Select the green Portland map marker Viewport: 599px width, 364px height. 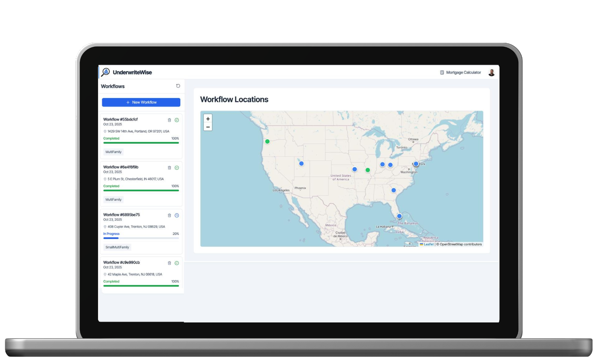coord(267,141)
